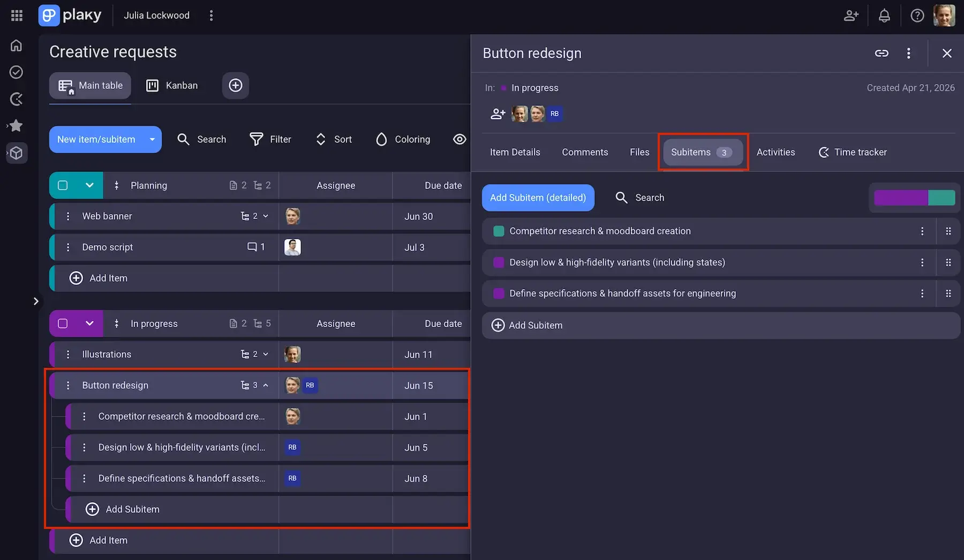
Task: Open time tracker icon in sidebar
Action: pyautogui.click(x=17, y=99)
